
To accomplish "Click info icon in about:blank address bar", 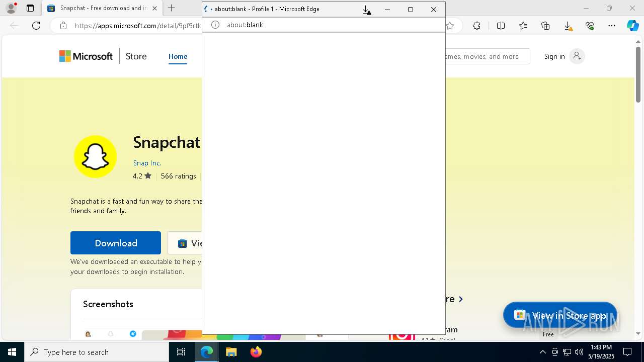I will (x=215, y=25).
